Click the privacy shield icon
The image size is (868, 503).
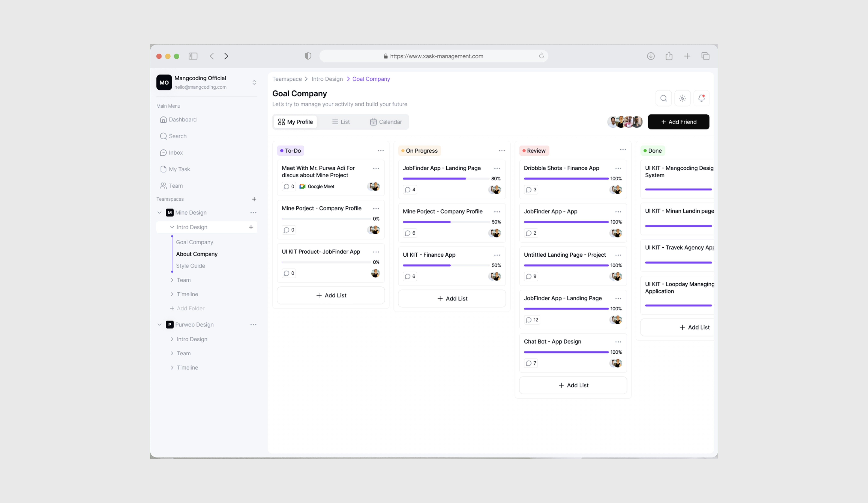pos(308,56)
